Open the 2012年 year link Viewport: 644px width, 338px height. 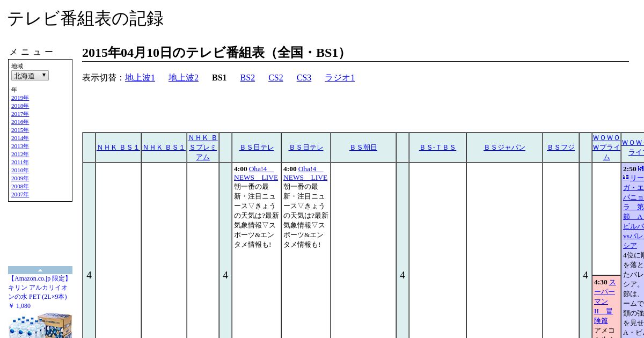pyautogui.click(x=20, y=155)
